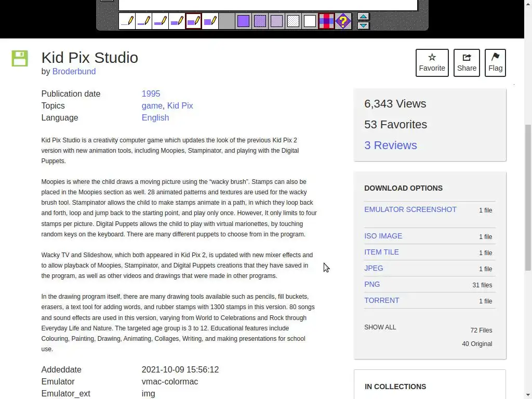The height and width of the screenshot is (399, 532).
Task: Flag this item
Action: coord(495,63)
